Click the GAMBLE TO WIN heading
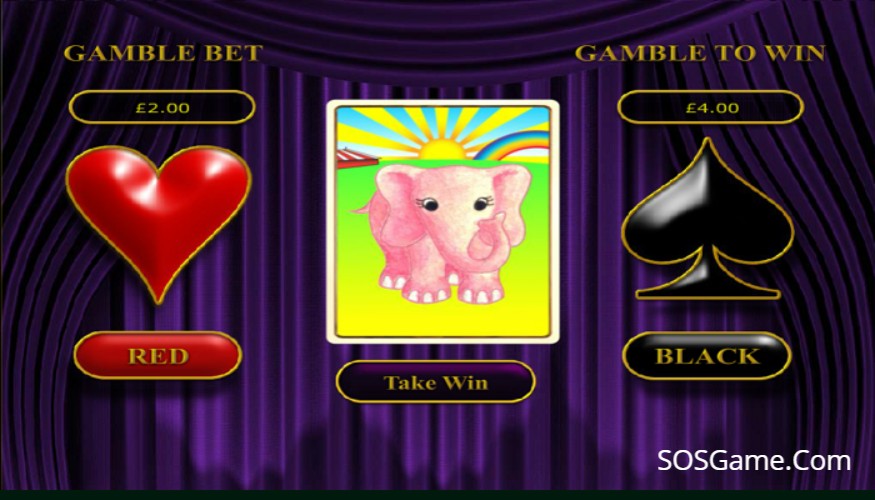The image size is (875, 500). [700, 53]
